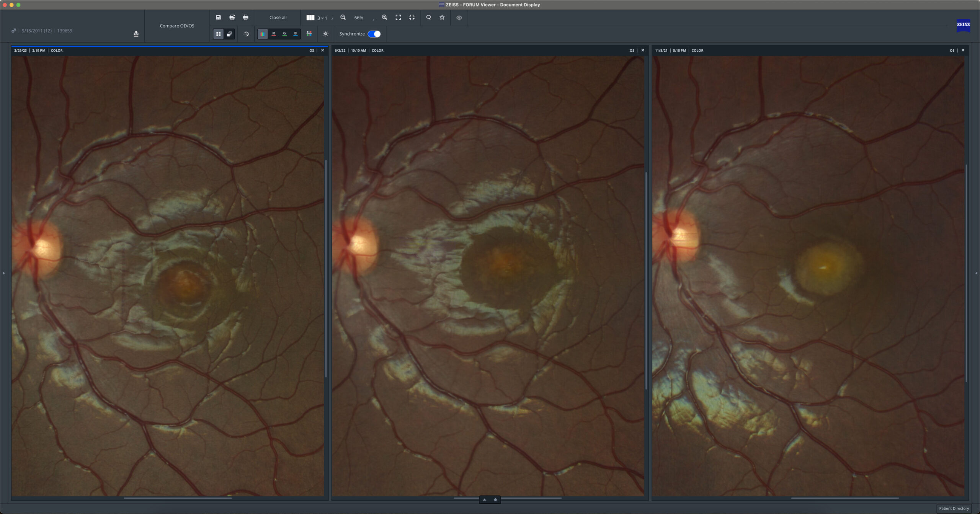
Task: Close the 6/2/22 fundus image panel
Action: point(643,50)
